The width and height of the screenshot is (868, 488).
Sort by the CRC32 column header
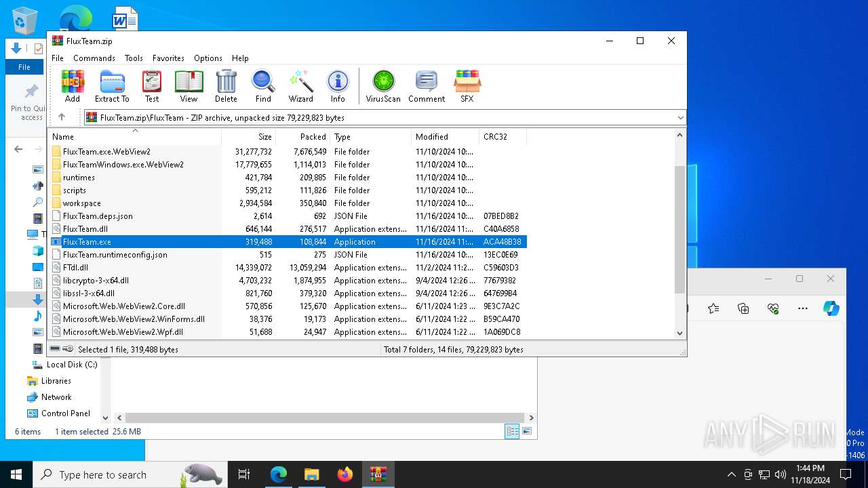tap(502, 136)
